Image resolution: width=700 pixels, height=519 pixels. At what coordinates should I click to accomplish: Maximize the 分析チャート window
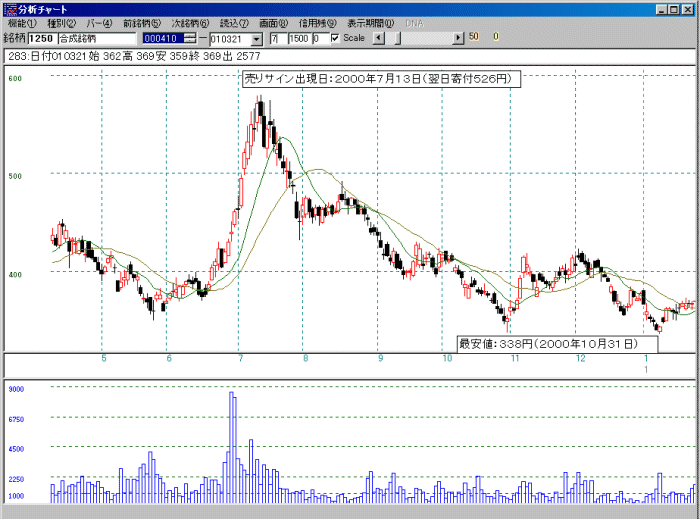tap(675, 8)
